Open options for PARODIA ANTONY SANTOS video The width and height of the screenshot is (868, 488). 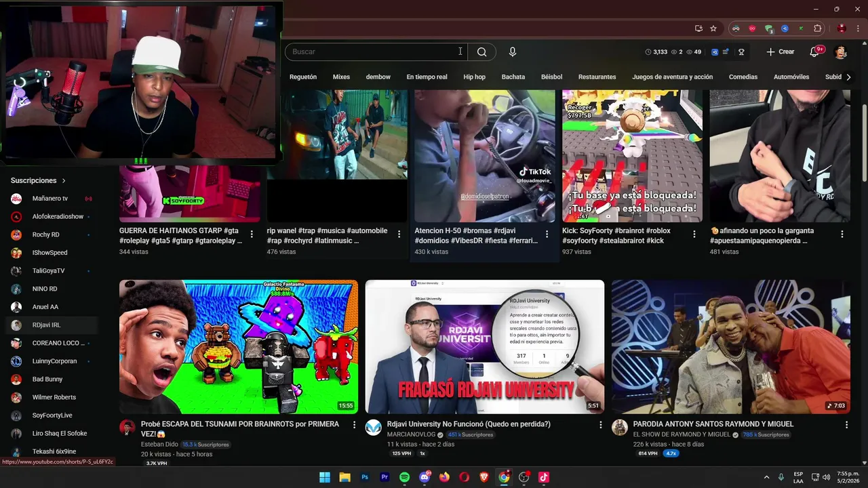tap(846, 425)
